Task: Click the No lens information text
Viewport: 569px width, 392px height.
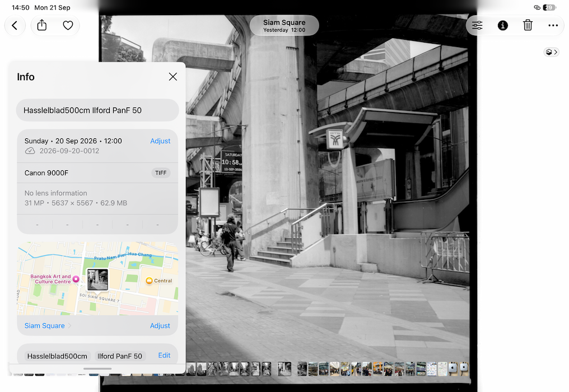Action: [x=56, y=193]
